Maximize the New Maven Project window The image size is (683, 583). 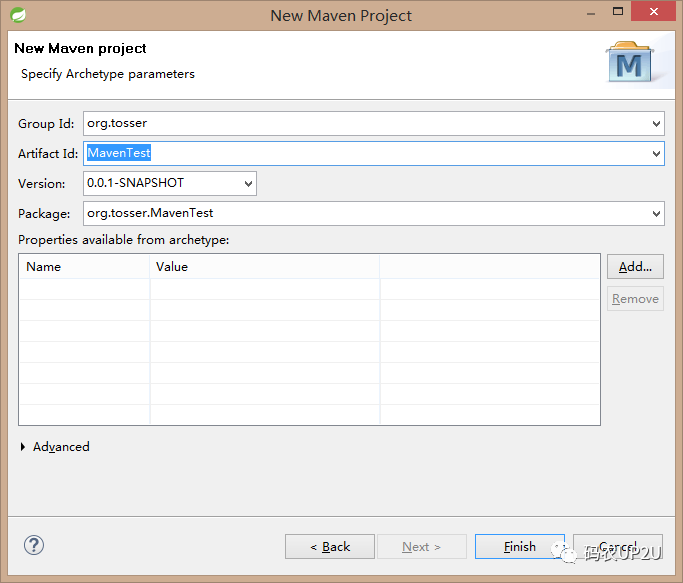(x=618, y=11)
